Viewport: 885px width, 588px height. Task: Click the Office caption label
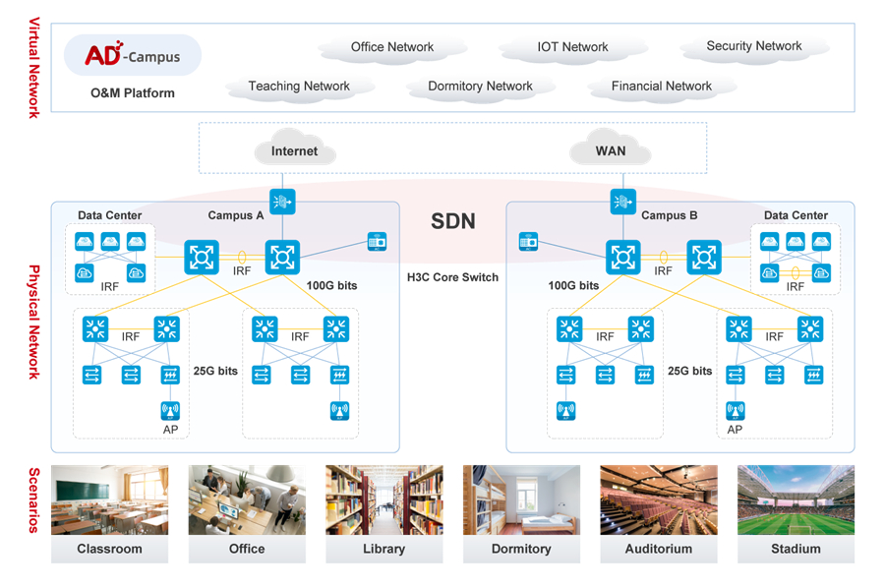coord(247,549)
